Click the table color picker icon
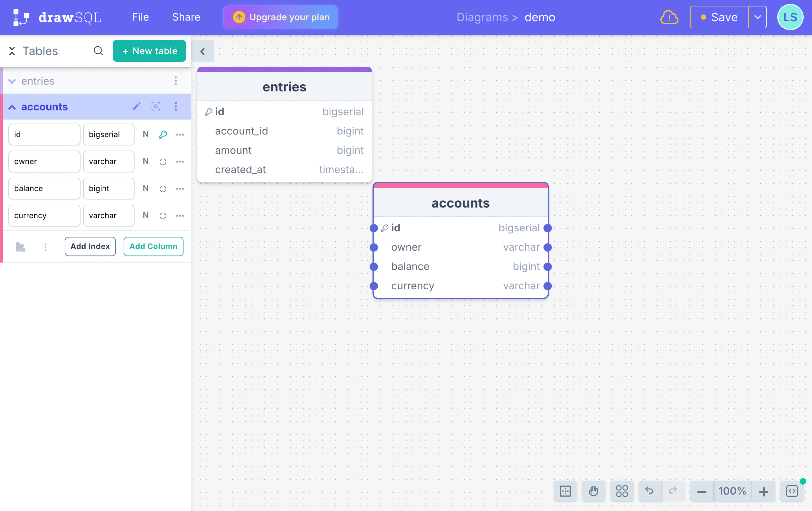Screen dimensions: 812x511 point(21,247)
